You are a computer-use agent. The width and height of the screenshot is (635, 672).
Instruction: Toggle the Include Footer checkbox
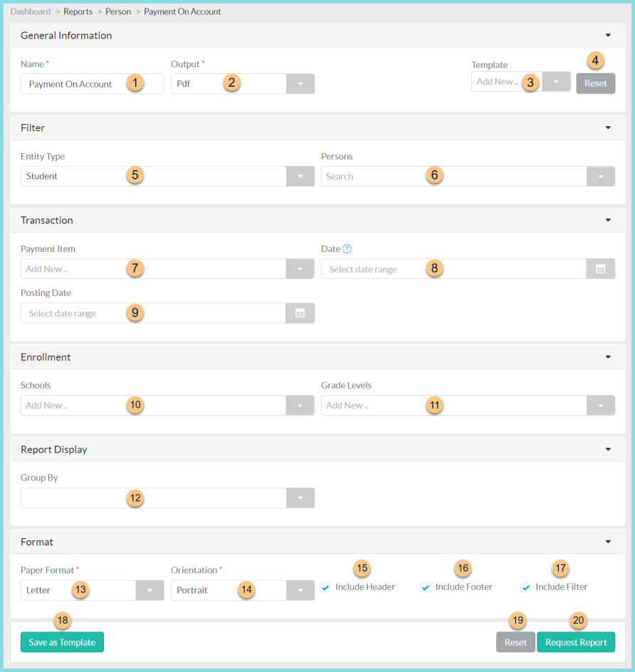pyautogui.click(x=425, y=587)
